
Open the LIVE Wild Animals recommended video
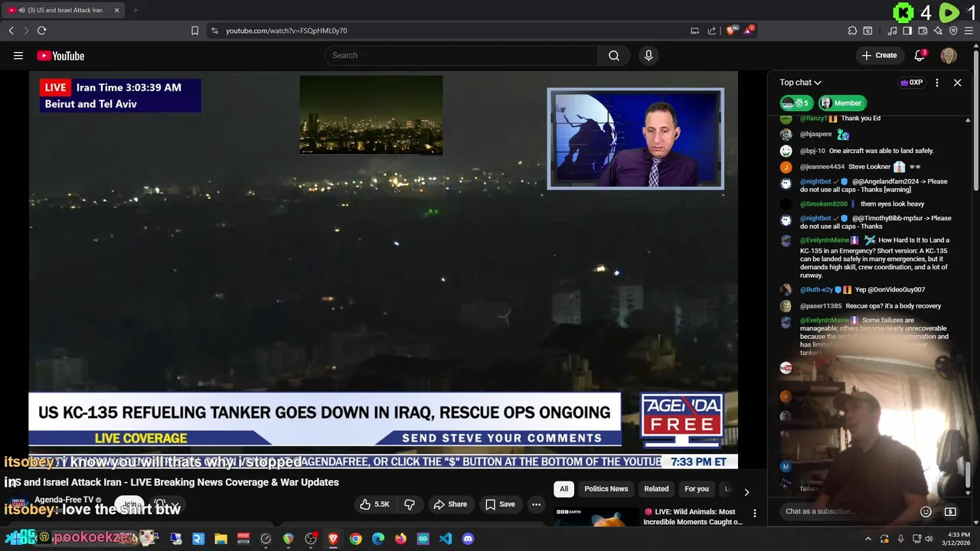pyautogui.click(x=693, y=517)
